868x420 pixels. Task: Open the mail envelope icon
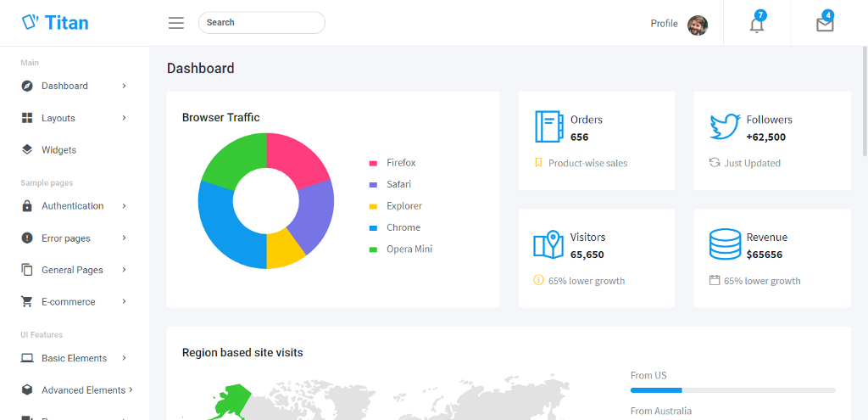pyautogui.click(x=825, y=23)
